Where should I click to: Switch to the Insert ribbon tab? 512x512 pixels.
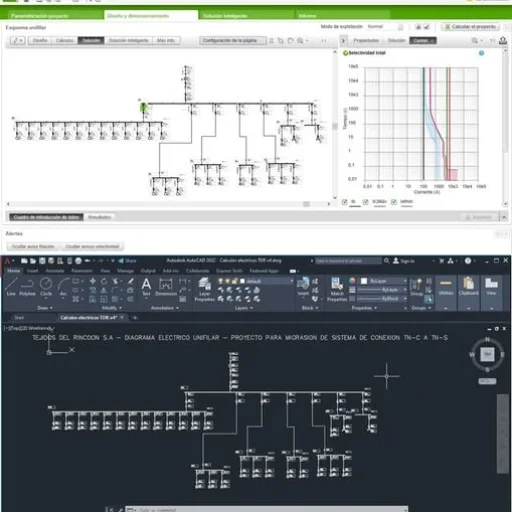click(x=33, y=271)
